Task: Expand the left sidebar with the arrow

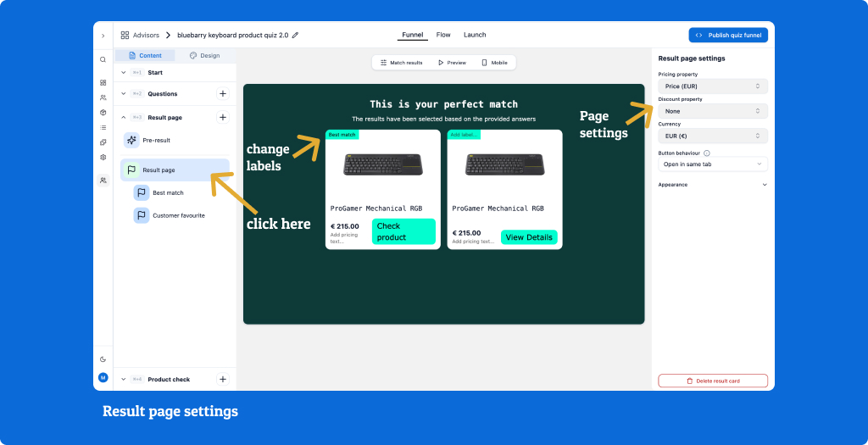Action: tap(103, 36)
